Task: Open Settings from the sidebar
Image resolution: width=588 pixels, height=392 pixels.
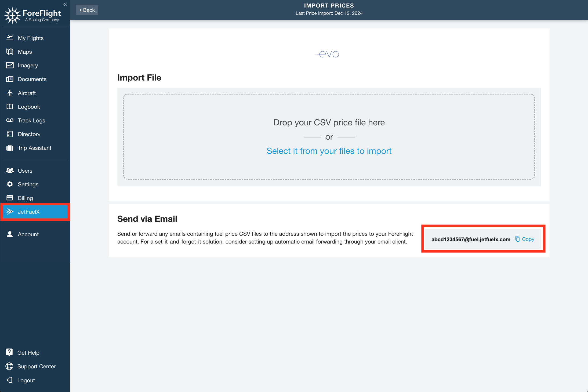Action: [x=35, y=184]
